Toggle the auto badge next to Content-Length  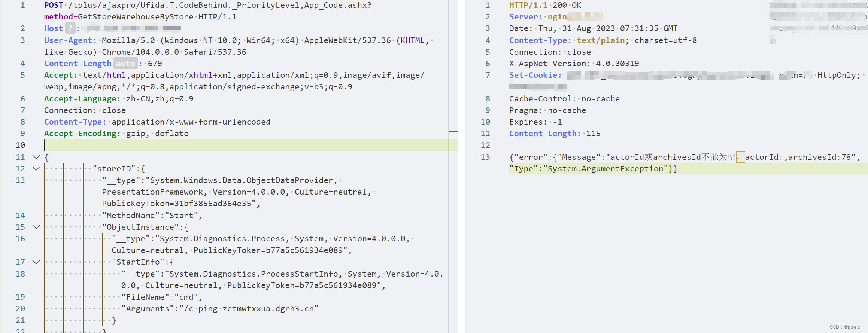coord(125,64)
